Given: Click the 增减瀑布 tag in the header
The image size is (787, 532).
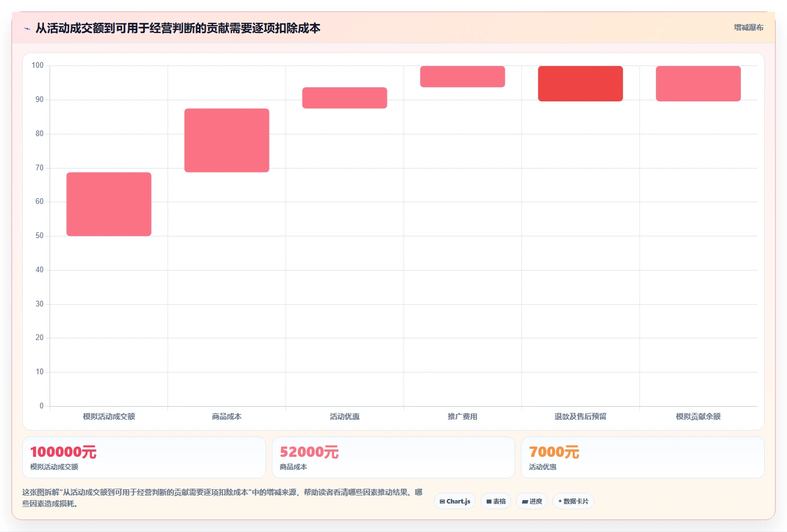Looking at the screenshot, I should 748,27.
